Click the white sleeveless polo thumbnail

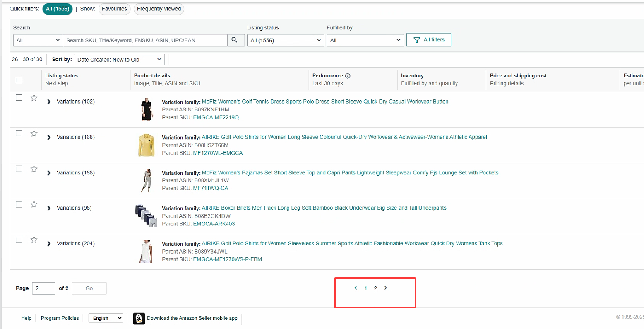pos(146,252)
